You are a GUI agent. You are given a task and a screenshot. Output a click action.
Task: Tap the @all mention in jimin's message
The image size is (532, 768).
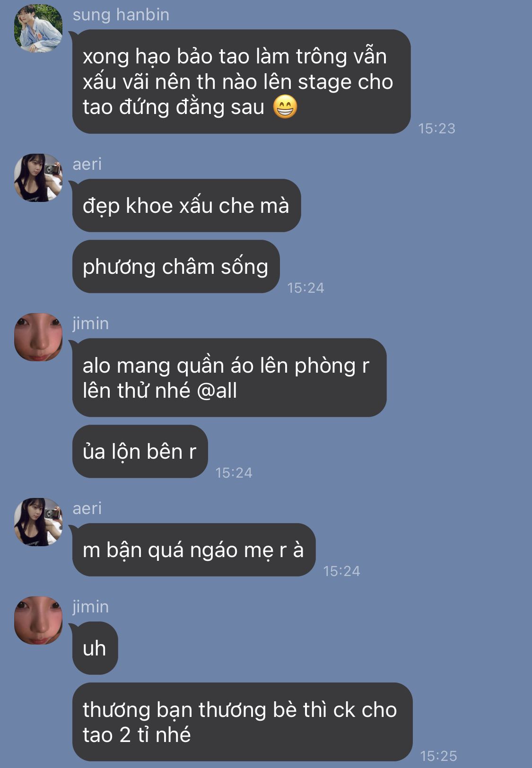pos(217,391)
